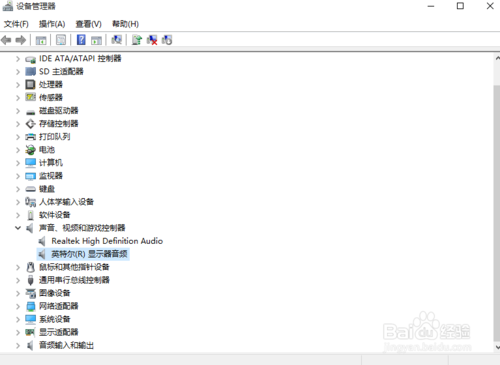Click the 处理器 processor chip icon
Screen dimensions: 500x365
click(30, 85)
